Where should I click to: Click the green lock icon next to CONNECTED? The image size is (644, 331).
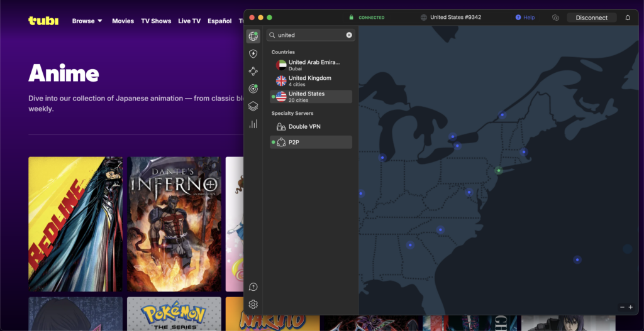pos(351,18)
